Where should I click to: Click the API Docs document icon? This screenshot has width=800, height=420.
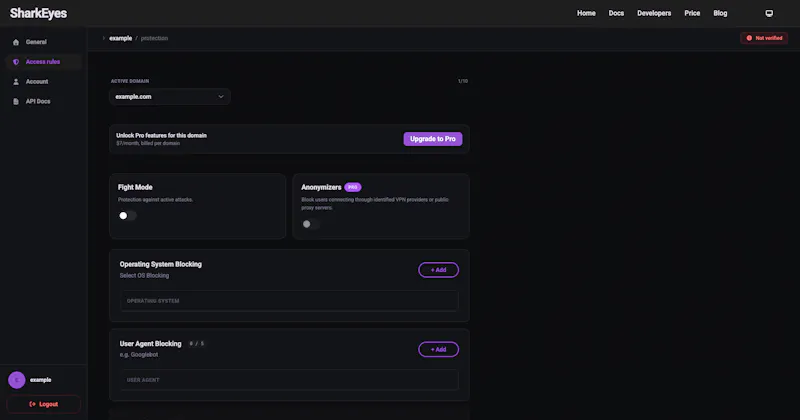point(16,102)
